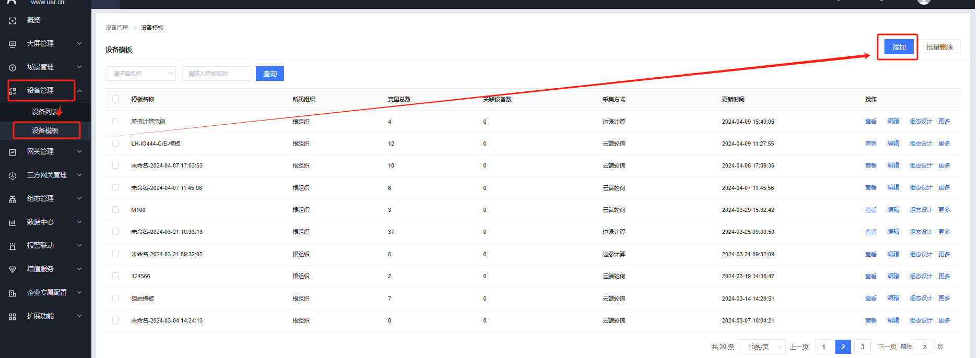
Task: Click the 扩展功能 grid icon
Action: click(x=13, y=316)
